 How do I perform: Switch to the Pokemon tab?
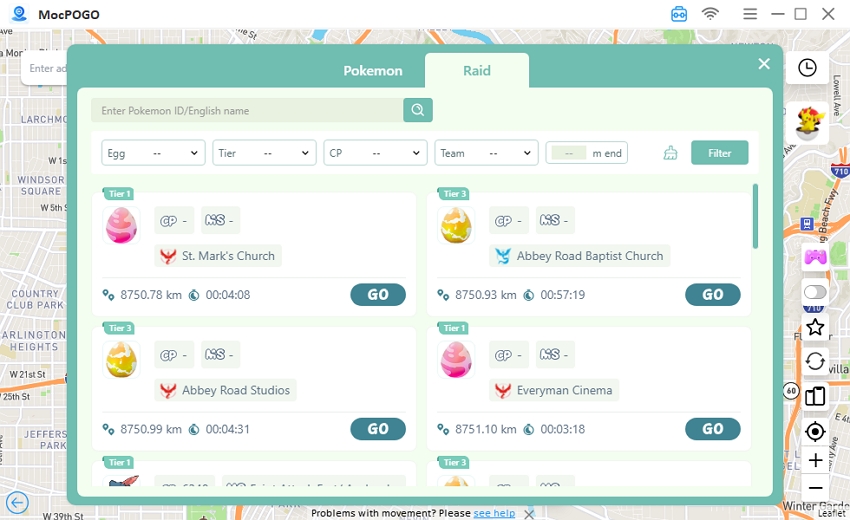(373, 71)
